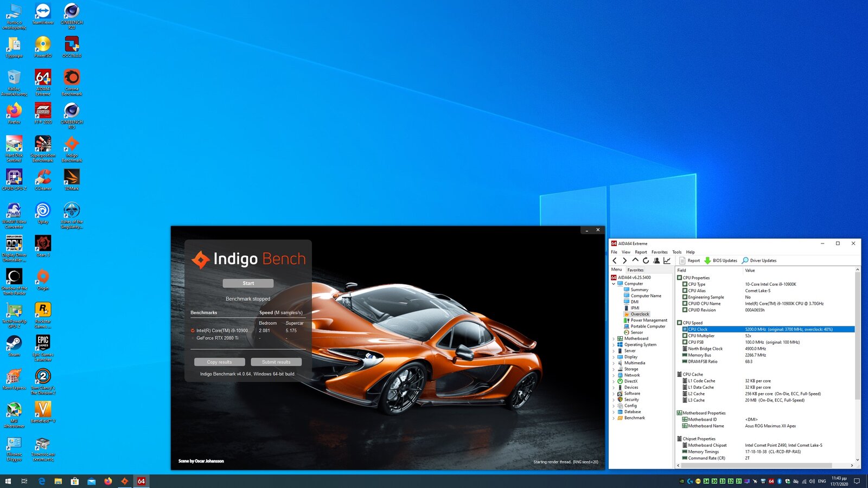
Task: Open the MSI Afterburner desktop icon
Action: click(14, 415)
